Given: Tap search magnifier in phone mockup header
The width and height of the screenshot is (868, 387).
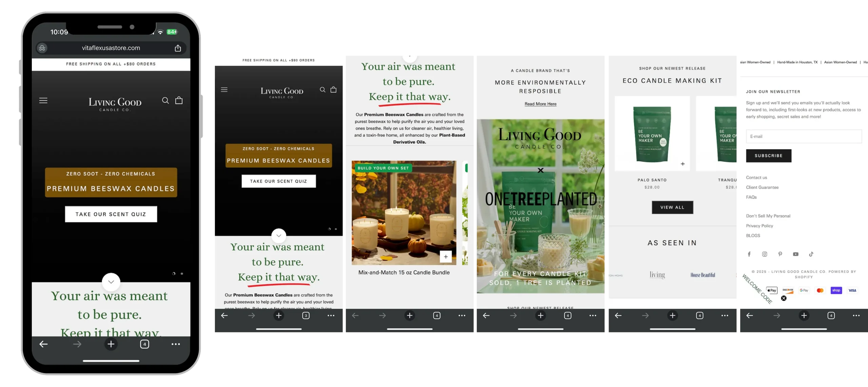Looking at the screenshot, I should coord(165,101).
